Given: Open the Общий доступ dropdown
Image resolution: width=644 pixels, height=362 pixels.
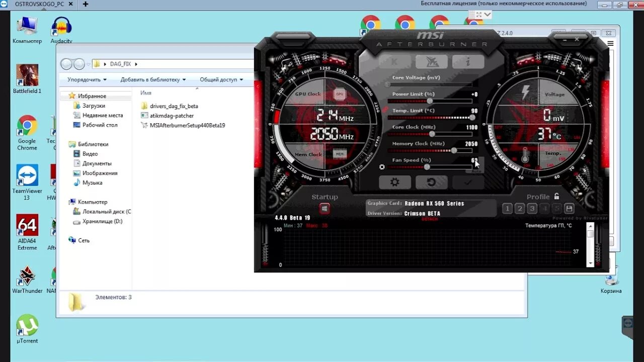Looking at the screenshot, I should 221,79.
